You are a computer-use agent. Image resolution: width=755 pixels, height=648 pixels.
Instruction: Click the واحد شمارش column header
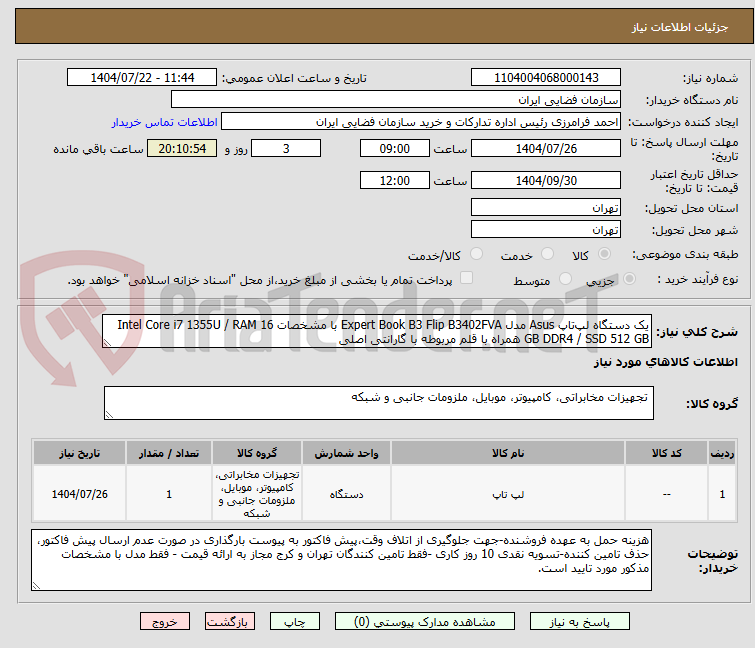pos(346,453)
